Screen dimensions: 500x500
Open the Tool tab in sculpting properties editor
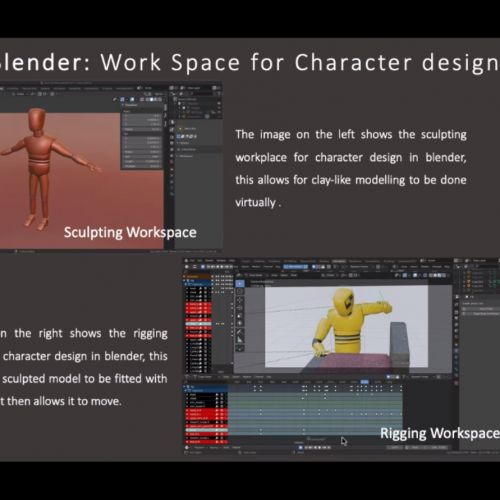172,122
